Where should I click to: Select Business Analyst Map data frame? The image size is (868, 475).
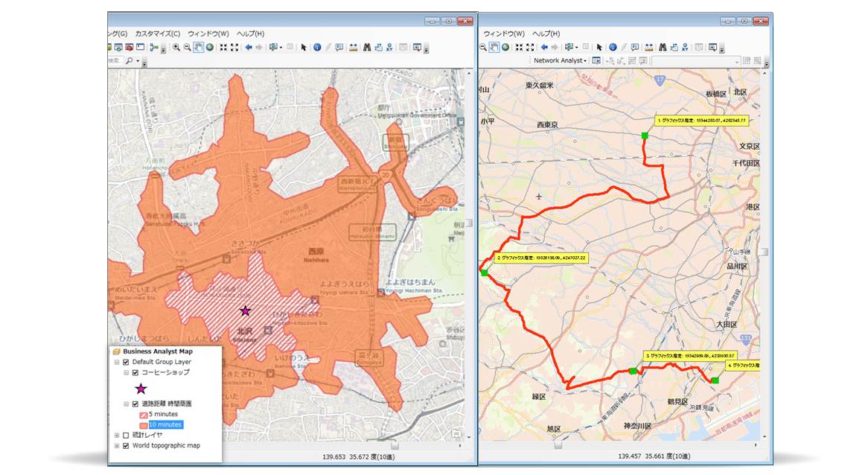tap(158, 351)
